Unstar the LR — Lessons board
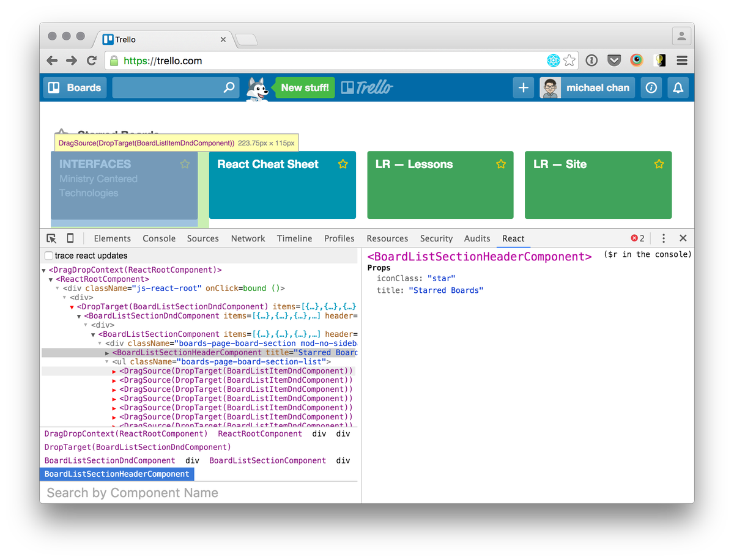 (501, 164)
